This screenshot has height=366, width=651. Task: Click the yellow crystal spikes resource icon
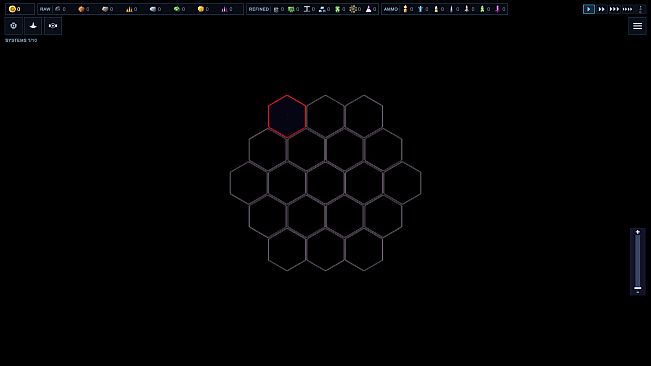coord(129,9)
